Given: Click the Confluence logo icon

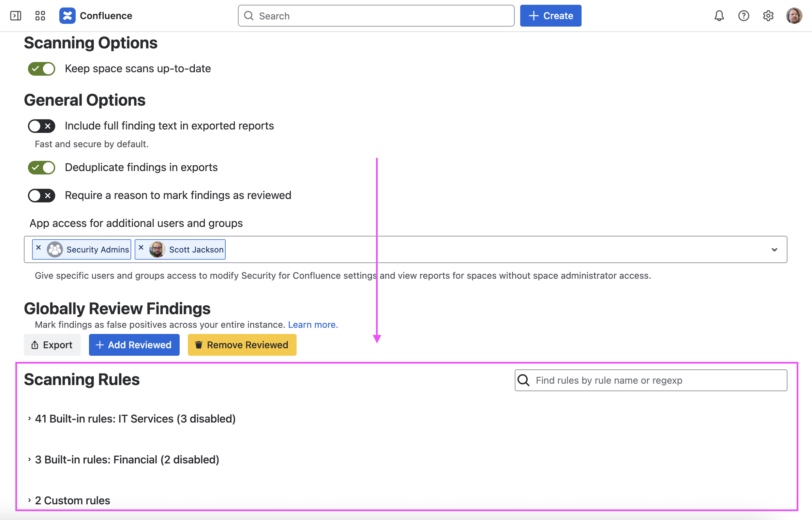Looking at the screenshot, I should [x=67, y=16].
